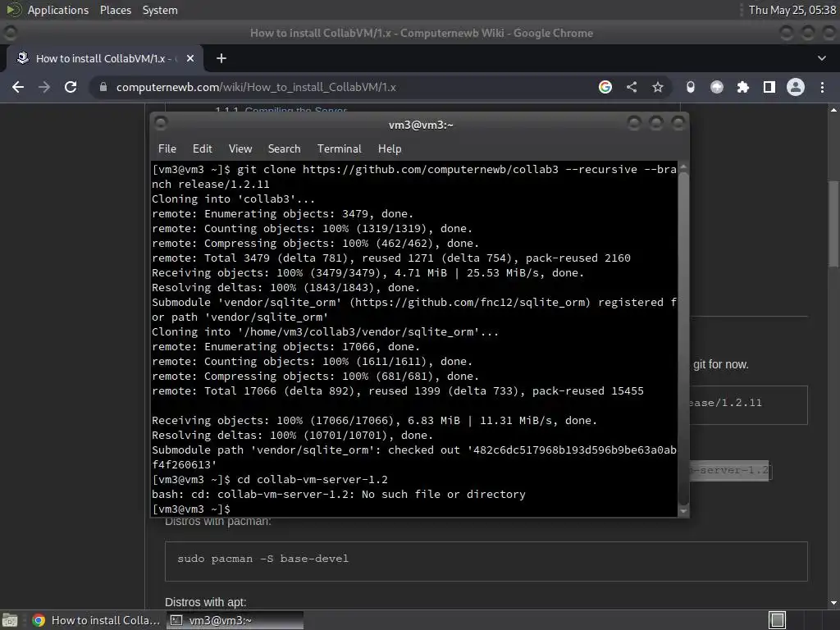Click the 'sudo pacman -S base-devel' code block
840x630 pixels.
pyautogui.click(x=486, y=561)
